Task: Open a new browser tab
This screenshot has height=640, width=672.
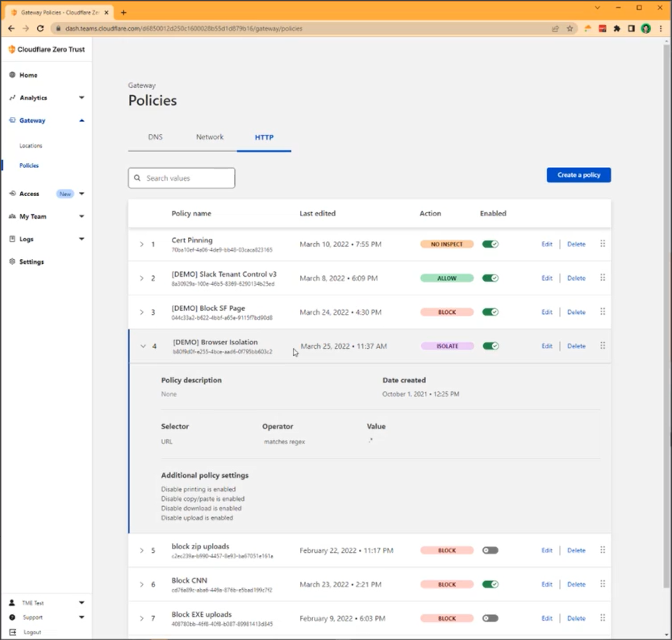Action: pyautogui.click(x=123, y=12)
